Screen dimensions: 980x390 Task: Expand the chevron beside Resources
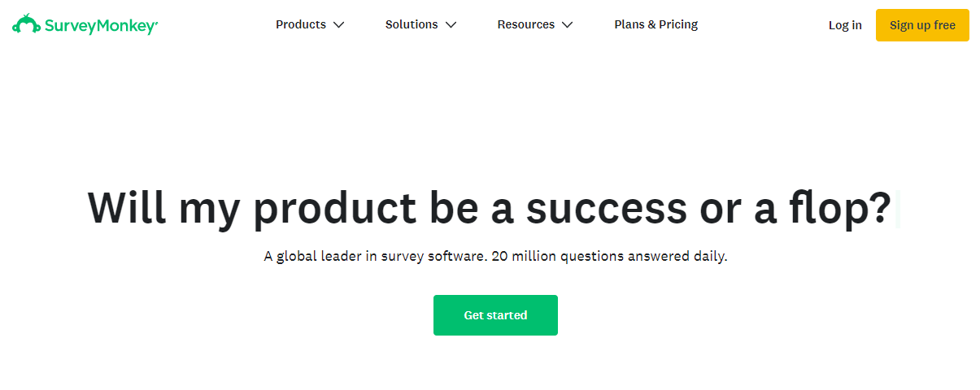point(567,25)
